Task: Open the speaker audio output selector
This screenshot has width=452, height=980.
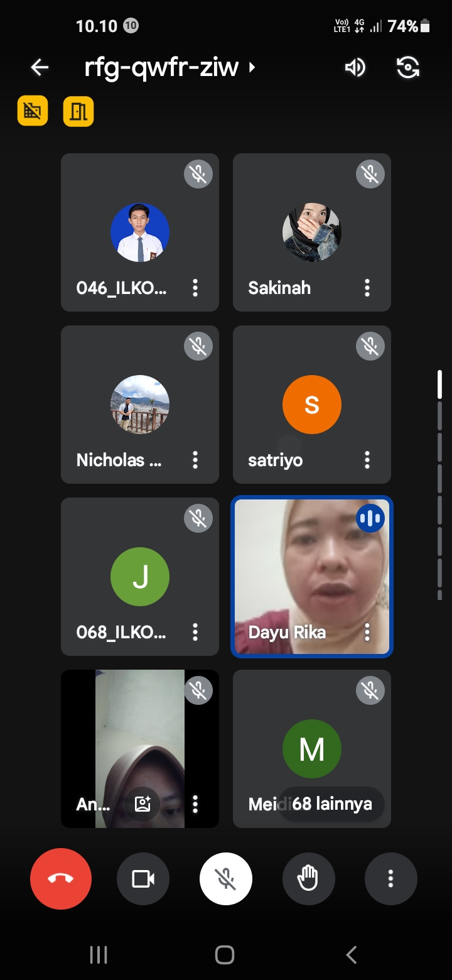Action: tap(355, 67)
